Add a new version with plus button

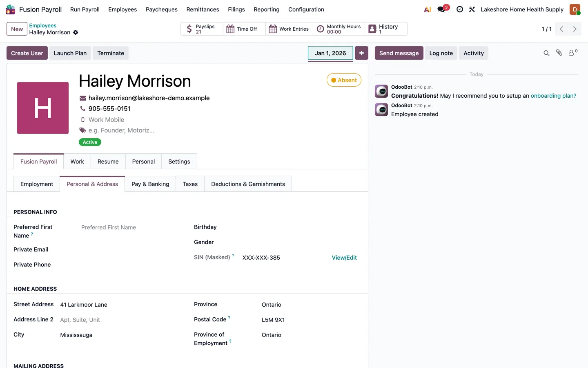(x=361, y=53)
